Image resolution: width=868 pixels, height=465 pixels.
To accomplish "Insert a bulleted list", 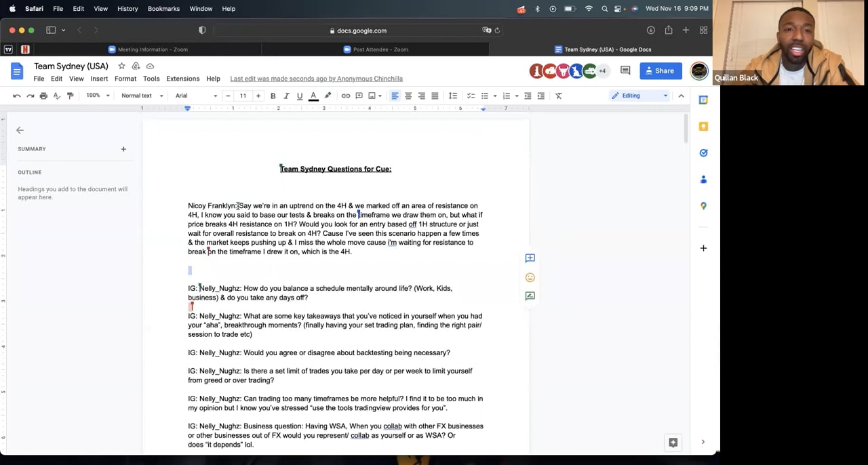I will (484, 96).
